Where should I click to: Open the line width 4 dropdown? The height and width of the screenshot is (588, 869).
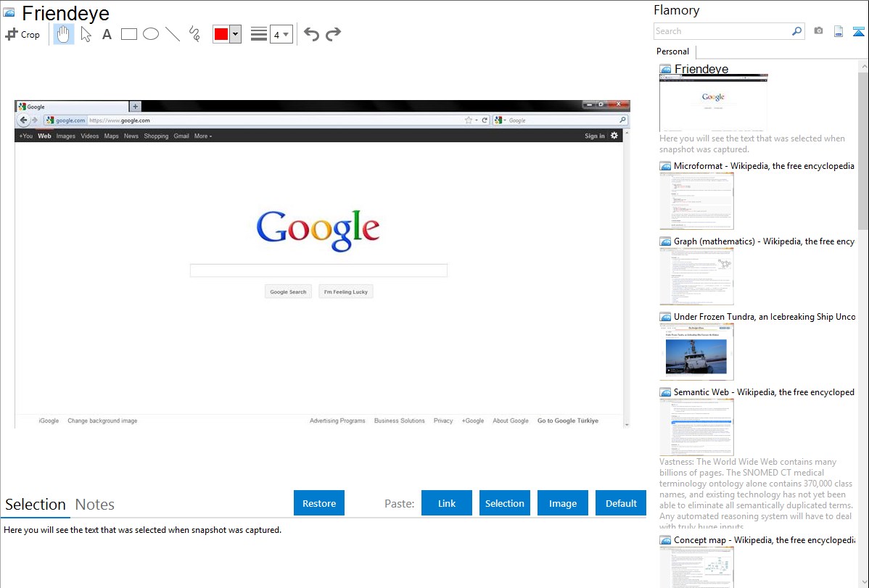pos(281,35)
